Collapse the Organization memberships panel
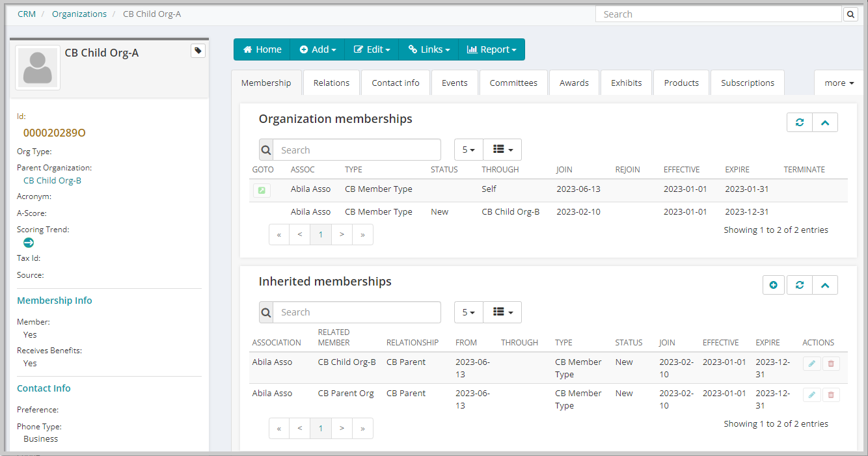This screenshot has height=456, width=868. (825, 122)
